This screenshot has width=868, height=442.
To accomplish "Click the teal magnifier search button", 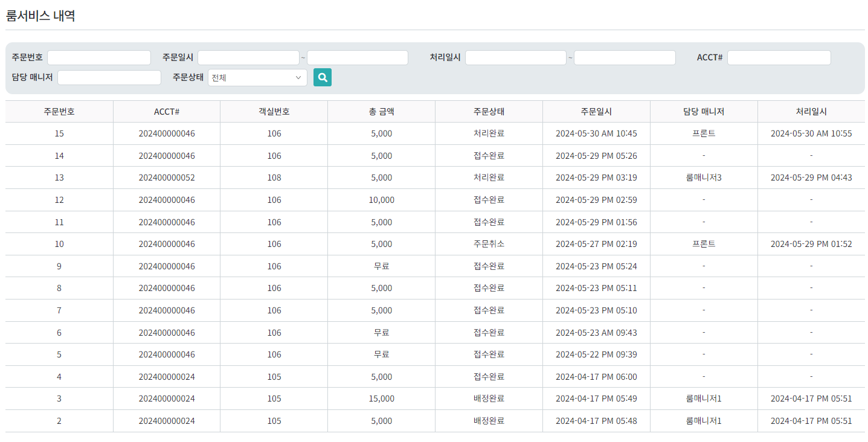I will (322, 77).
